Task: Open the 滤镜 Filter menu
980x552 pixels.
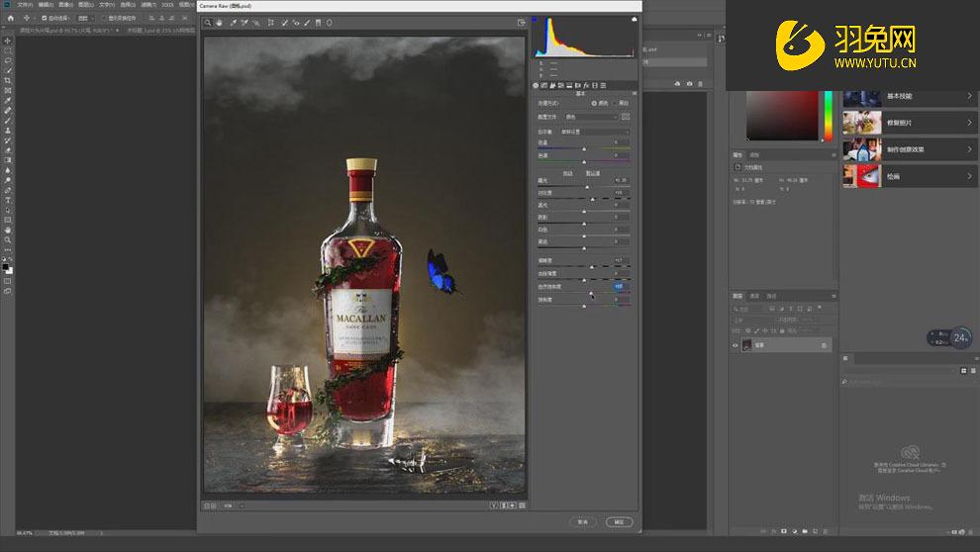Action: point(147,4)
